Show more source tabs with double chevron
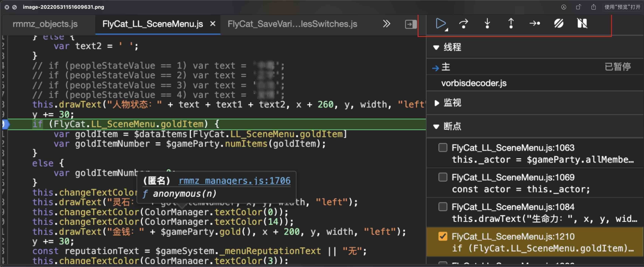This screenshot has width=644, height=267. pos(386,24)
